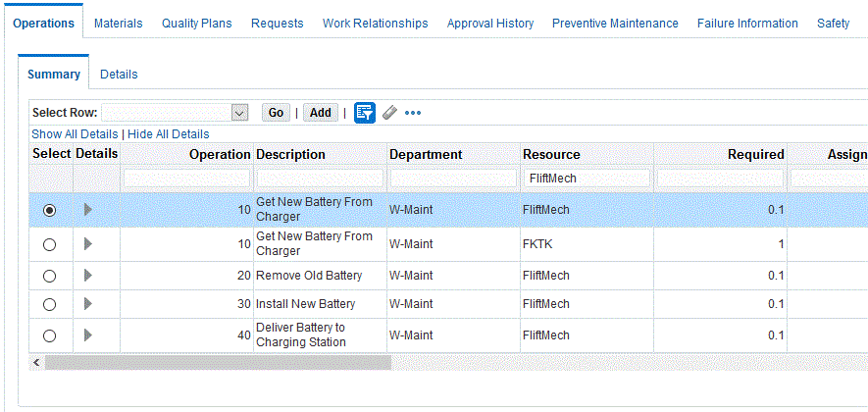Click the Show All Details link
This screenshot has height=412, width=868.
click(75, 134)
